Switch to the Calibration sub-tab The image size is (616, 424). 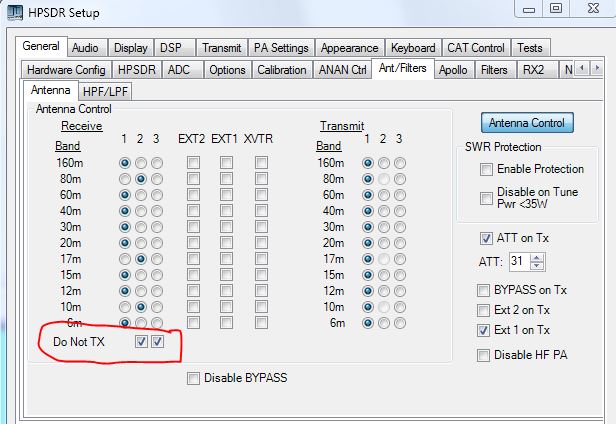(282, 70)
